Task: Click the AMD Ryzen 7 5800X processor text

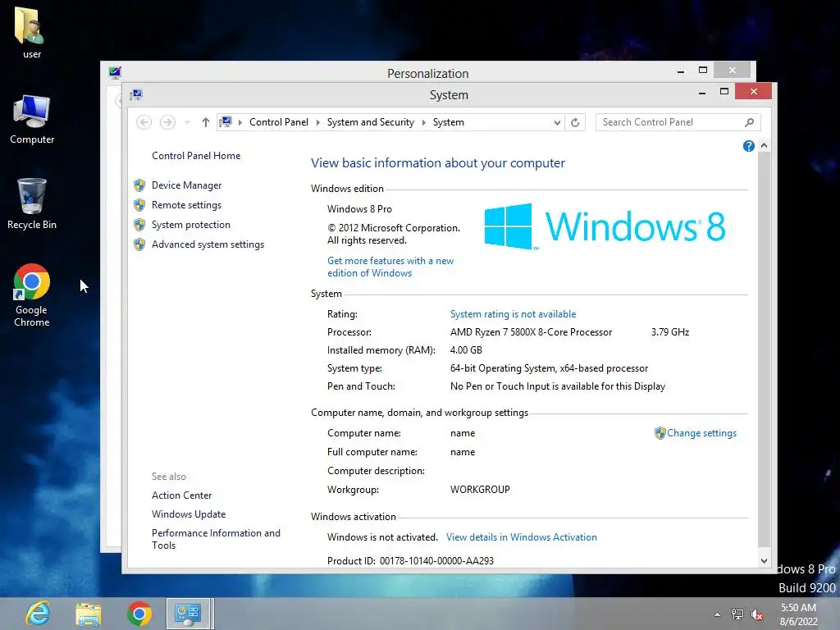Action: click(x=531, y=332)
